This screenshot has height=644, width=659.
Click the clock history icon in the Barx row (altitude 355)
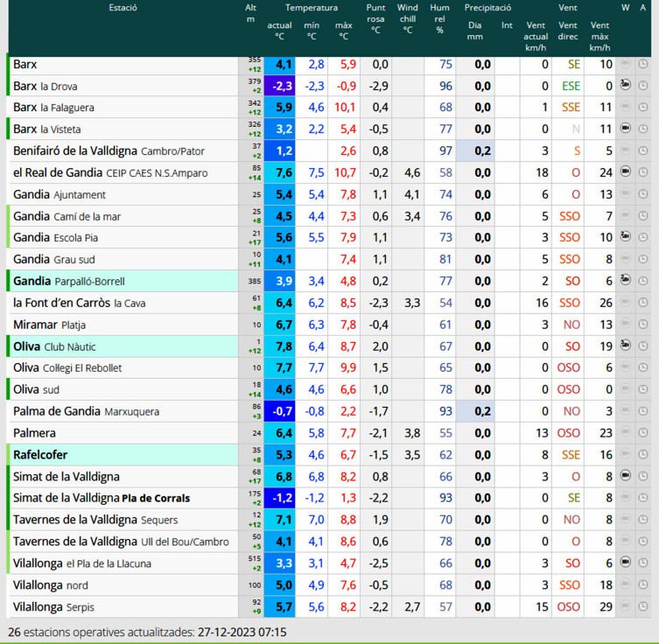(x=643, y=64)
